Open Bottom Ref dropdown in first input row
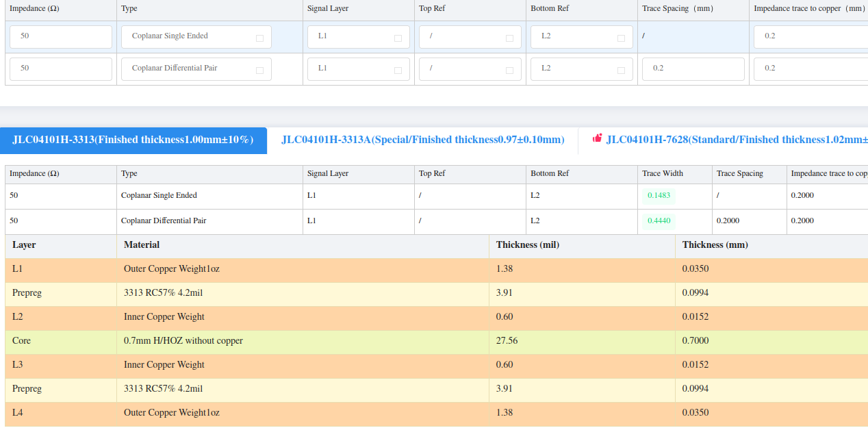Screen dimensions: 868x428 click(x=581, y=37)
